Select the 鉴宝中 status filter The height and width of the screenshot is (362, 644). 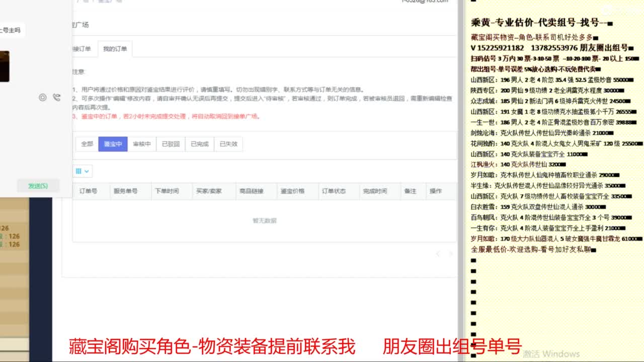(x=113, y=144)
